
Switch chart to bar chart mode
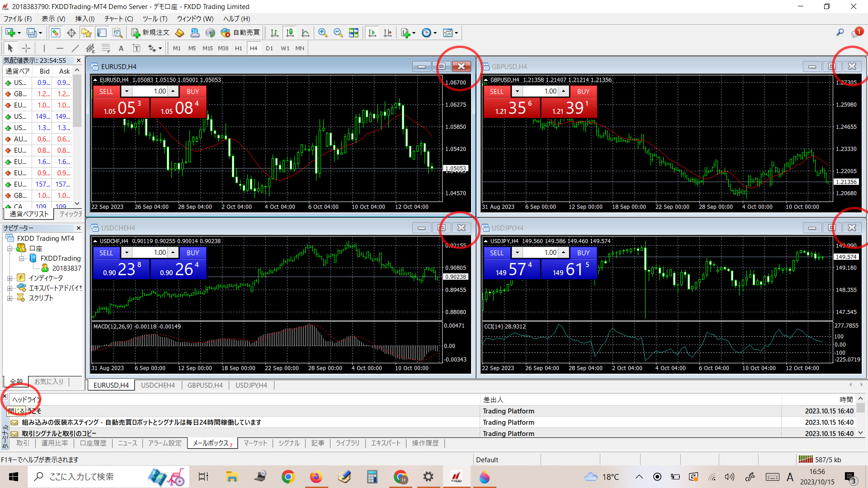(x=274, y=33)
